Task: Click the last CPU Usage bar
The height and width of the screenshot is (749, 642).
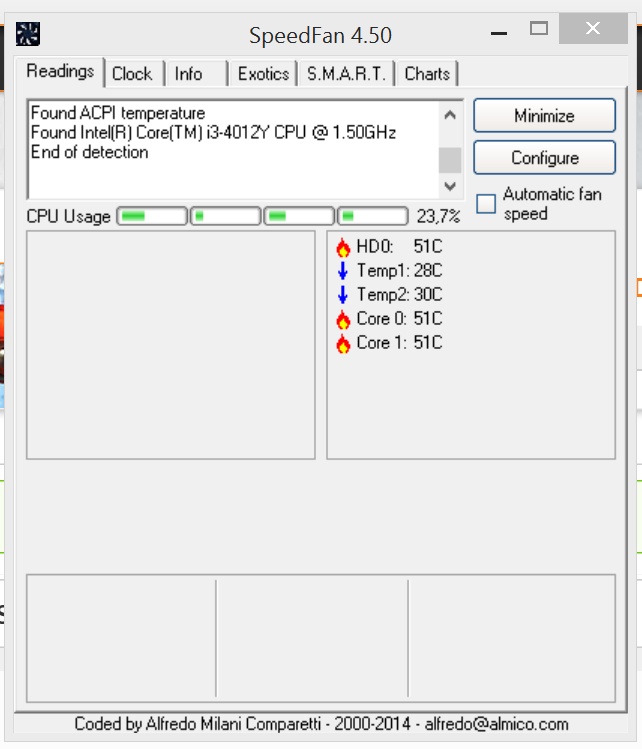Action: pyautogui.click(x=373, y=216)
